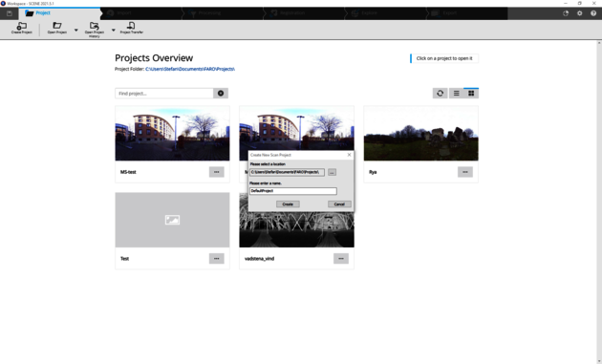Open the help question mark icon
Image resolution: width=602 pixels, height=364 pixels.
(593, 13)
